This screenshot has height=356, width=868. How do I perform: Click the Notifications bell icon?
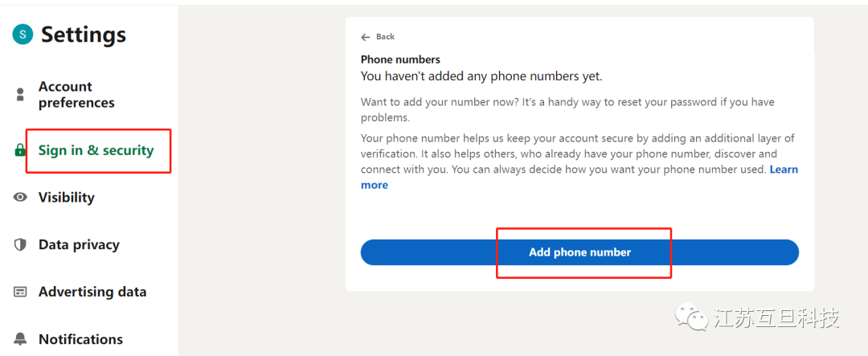click(x=21, y=339)
